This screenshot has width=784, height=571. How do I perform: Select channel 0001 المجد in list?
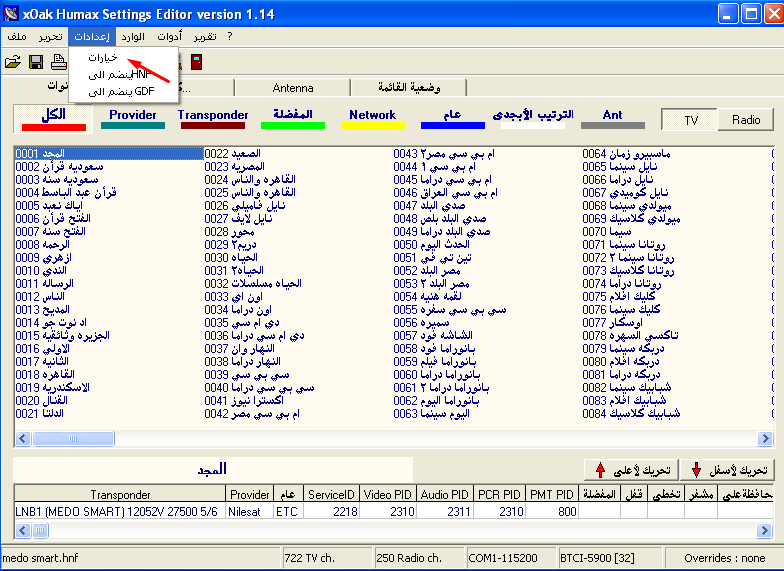coord(109,154)
